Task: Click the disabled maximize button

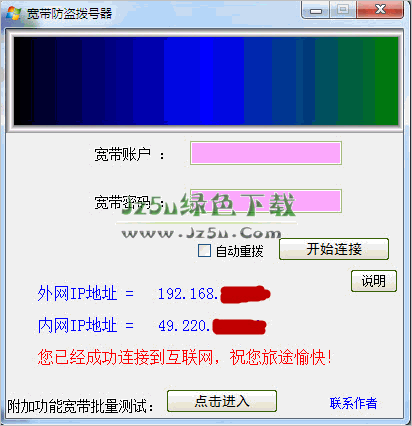Action: coord(343,10)
